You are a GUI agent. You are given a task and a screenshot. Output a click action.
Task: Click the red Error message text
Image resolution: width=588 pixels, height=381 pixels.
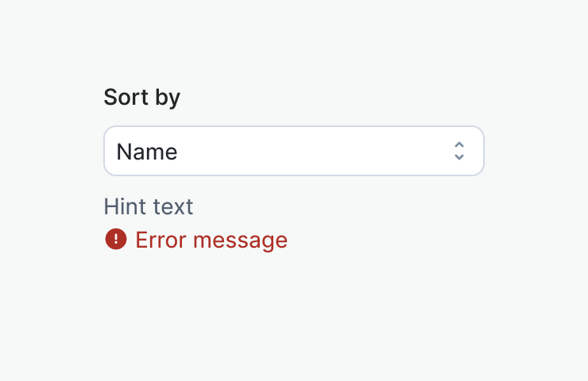click(211, 240)
